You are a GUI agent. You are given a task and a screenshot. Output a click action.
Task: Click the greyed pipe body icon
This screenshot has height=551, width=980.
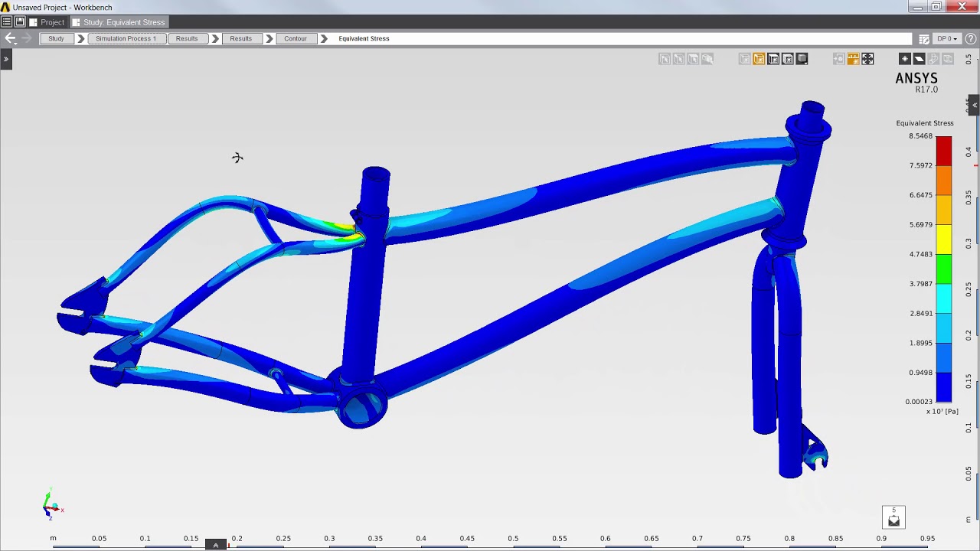933,59
